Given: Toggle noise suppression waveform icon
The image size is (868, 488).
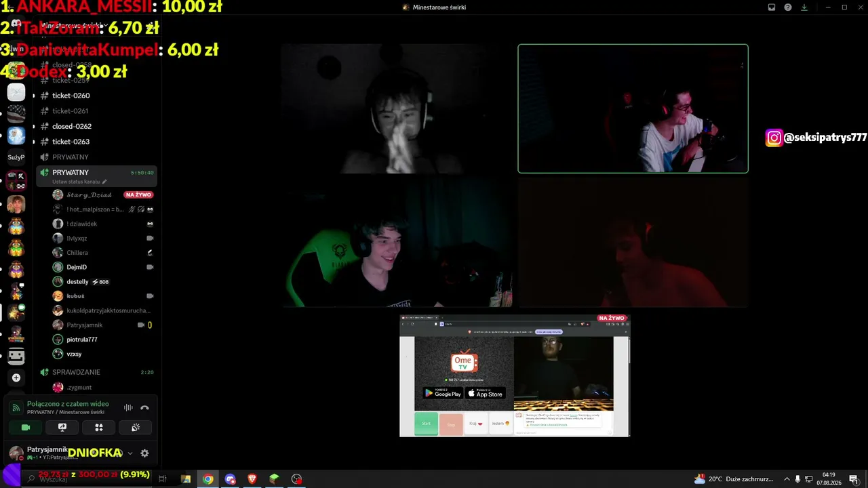Looking at the screenshot, I should [128, 407].
